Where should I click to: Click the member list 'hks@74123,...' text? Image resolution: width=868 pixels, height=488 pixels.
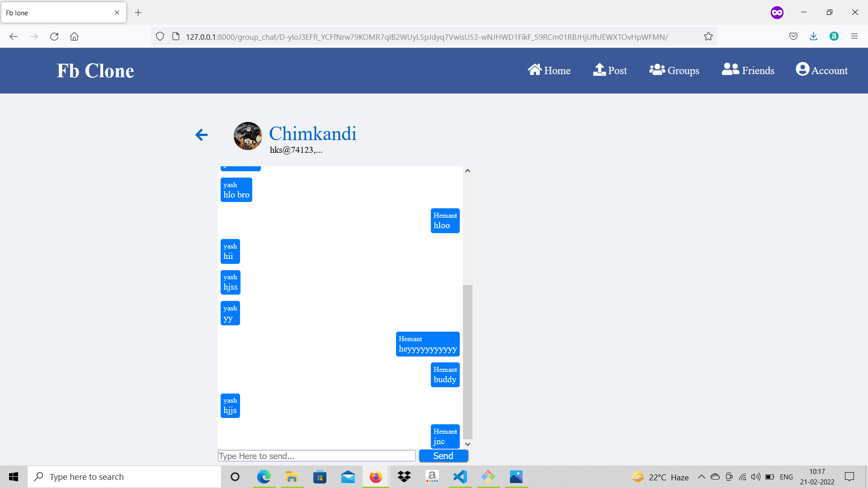pyautogui.click(x=296, y=150)
